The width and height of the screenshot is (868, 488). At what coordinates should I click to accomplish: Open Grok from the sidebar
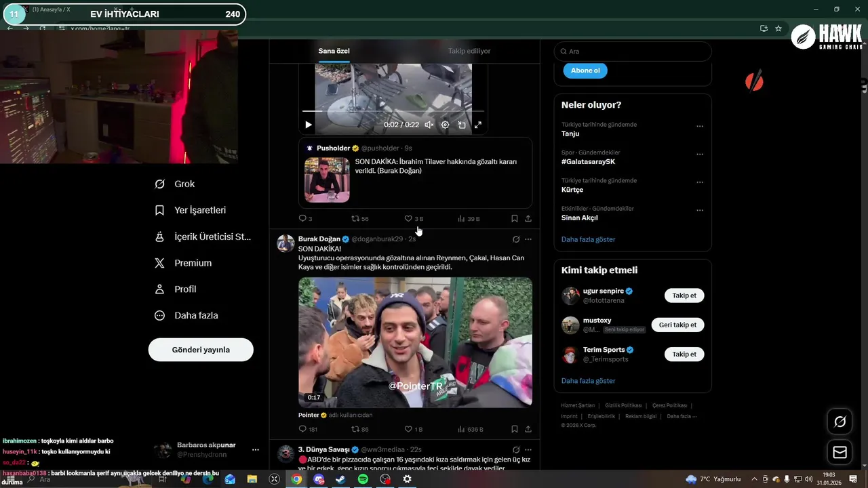[174, 184]
